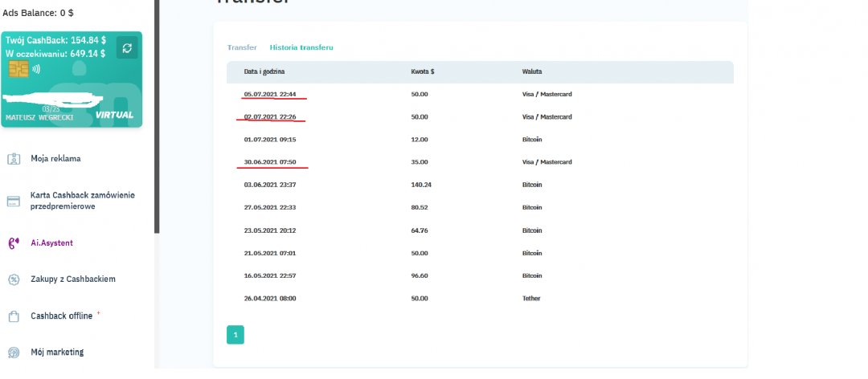Screen dimensions: 868x379
Task: Select the Historia transferu tab
Action: [x=301, y=47]
